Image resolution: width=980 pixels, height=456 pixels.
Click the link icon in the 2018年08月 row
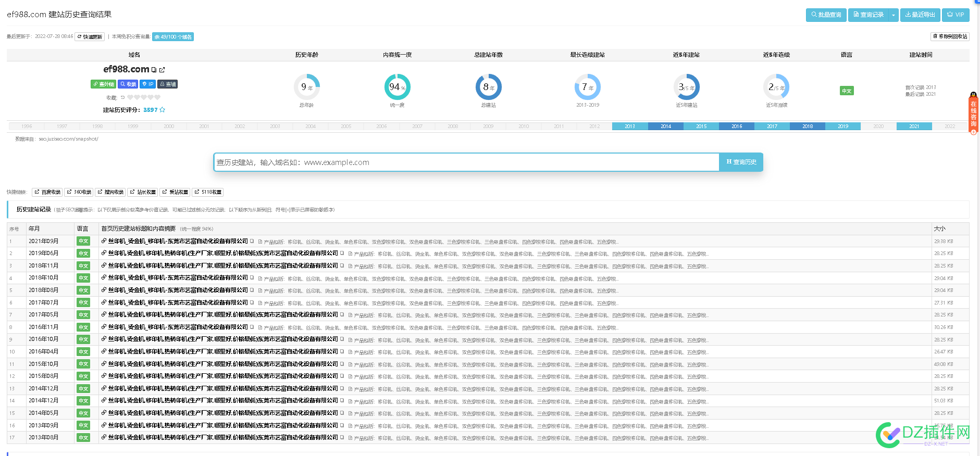pyautogui.click(x=104, y=290)
